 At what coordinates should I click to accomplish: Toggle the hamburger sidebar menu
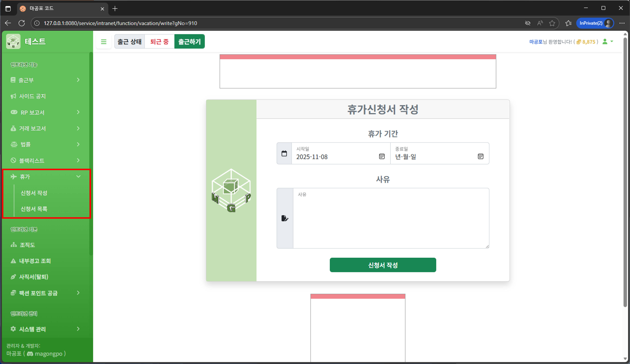tap(104, 41)
